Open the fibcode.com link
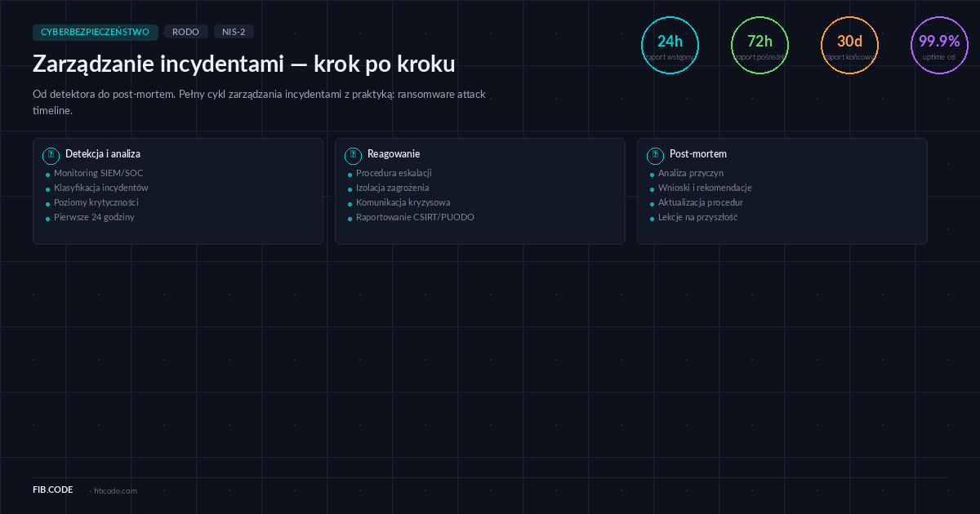 click(x=115, y=490)
